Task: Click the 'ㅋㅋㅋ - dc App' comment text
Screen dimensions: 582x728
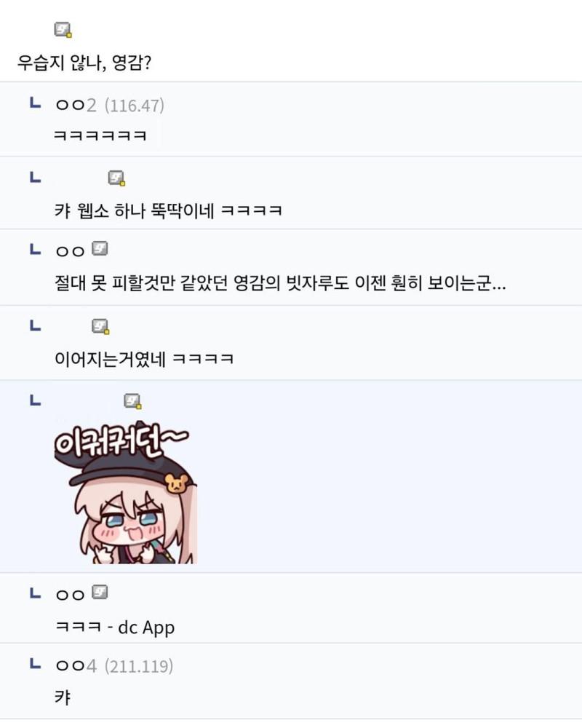Action: tap(115, 628)
